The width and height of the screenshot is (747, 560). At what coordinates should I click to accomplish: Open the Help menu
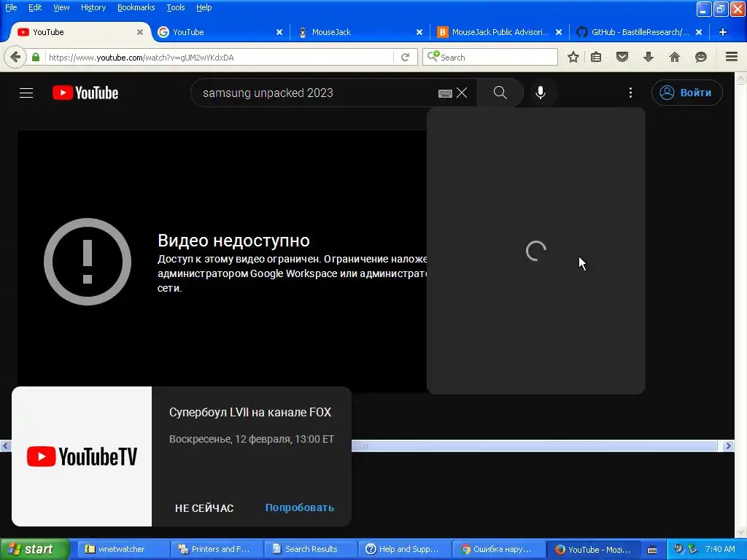[204, 7]
